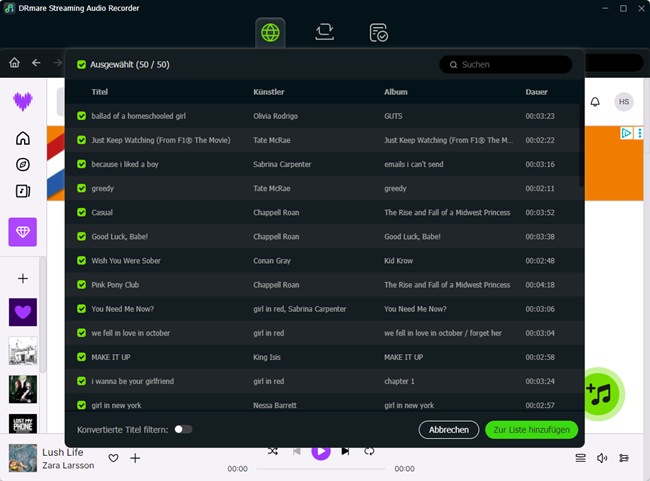Click the plus icon to create playlist
Viewport: 650px width, 481px height.
(23, 278)
